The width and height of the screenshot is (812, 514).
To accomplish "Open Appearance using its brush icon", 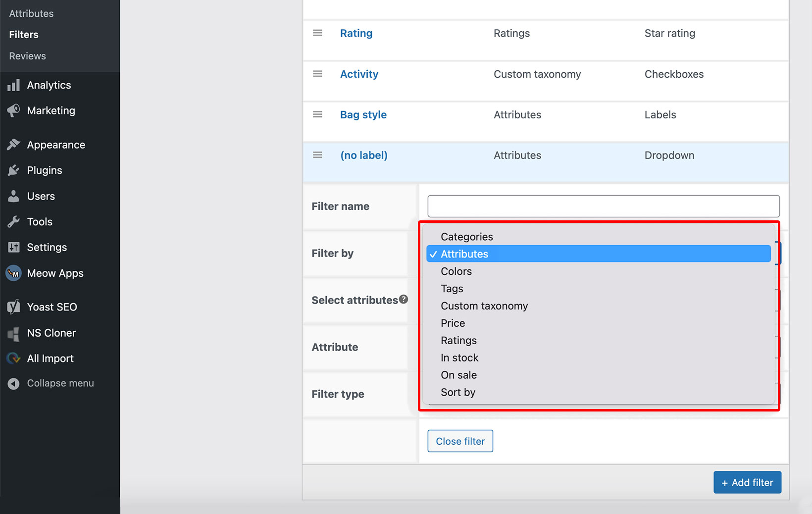I will point(13,144).
